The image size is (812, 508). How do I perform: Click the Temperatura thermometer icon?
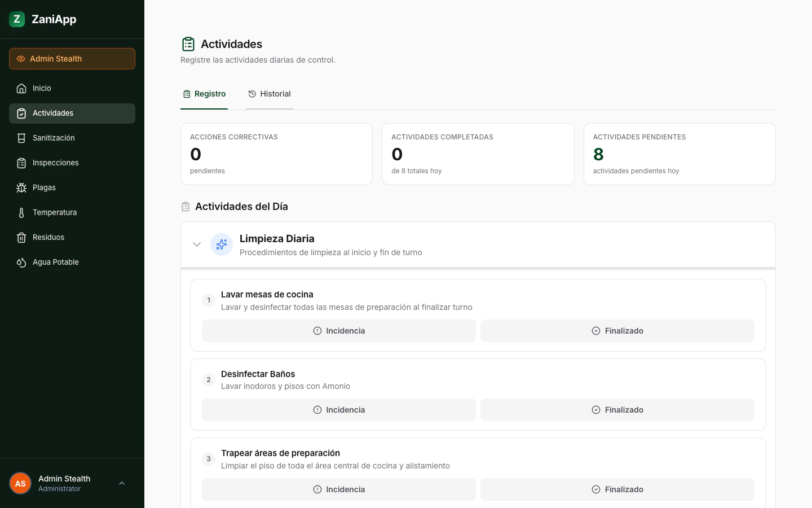21,212
